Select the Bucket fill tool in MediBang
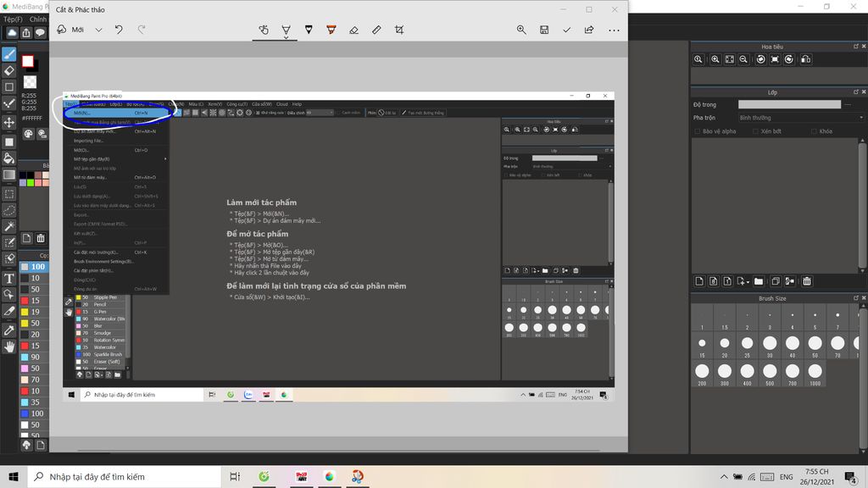868x488 pixels. pyautogui.click(x=8, y=158)
